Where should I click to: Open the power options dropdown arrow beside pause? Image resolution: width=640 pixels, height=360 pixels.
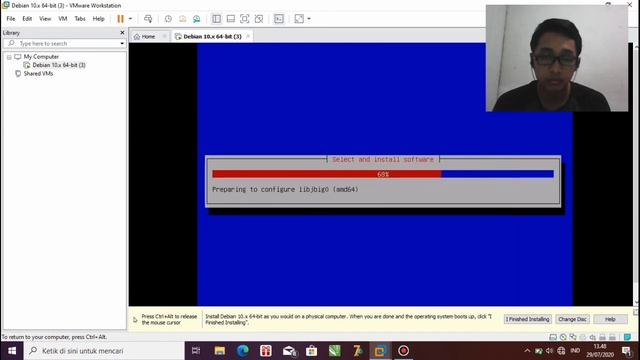(x=130, y=19)
